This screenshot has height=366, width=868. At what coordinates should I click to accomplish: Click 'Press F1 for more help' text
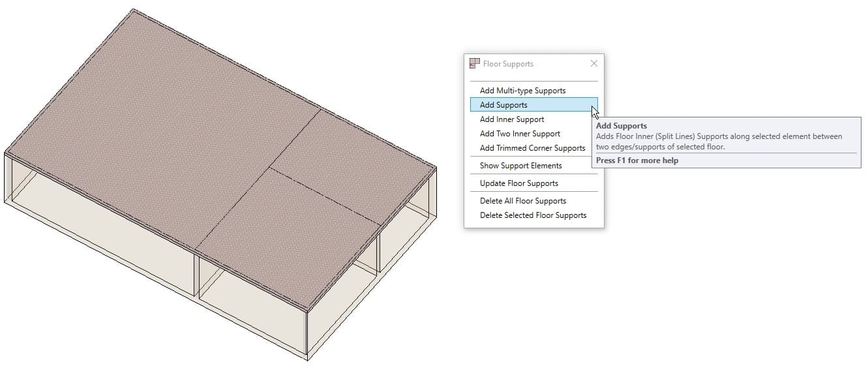[x=637, y=160]
